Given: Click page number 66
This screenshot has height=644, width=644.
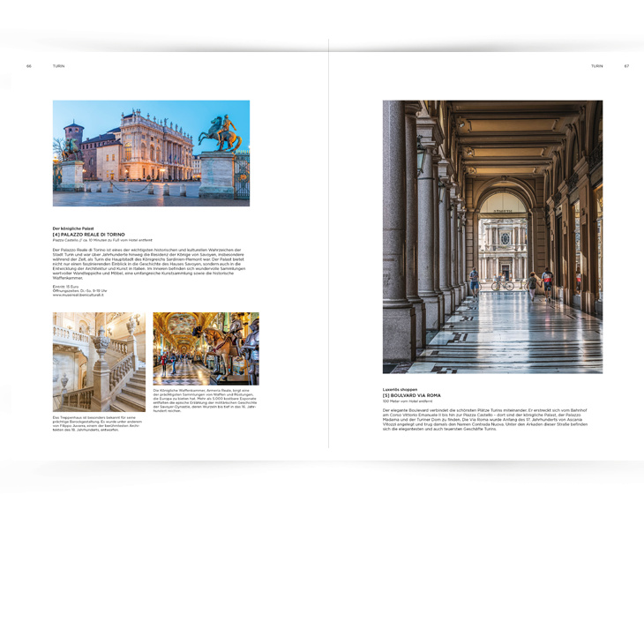Looking at the screenshot, I should pos(28,66).
